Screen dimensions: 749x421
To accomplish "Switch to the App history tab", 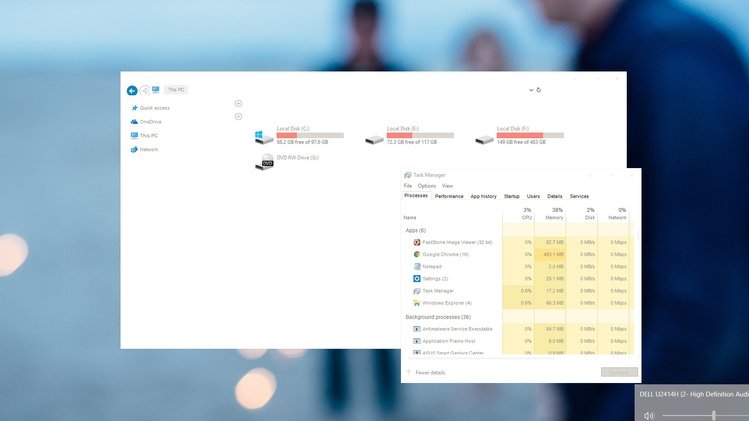I will click(483, 196).
